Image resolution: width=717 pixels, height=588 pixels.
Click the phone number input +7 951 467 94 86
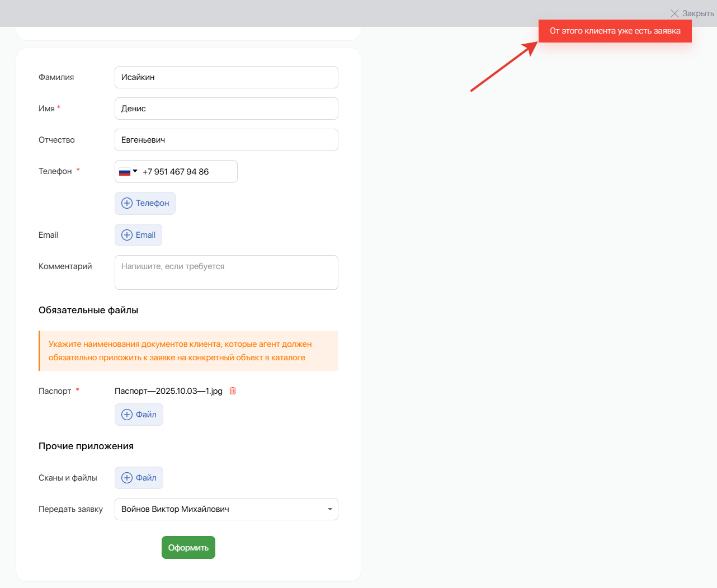click(x=185, y=172)
